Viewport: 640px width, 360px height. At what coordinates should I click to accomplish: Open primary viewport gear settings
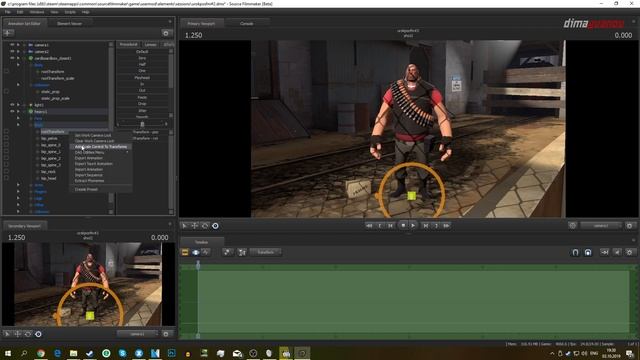tap(629, 225)
